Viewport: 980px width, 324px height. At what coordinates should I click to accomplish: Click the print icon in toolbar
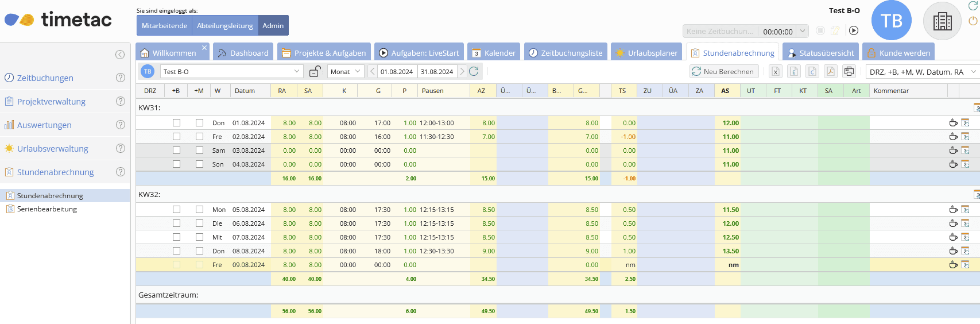[x=849, y=71]
